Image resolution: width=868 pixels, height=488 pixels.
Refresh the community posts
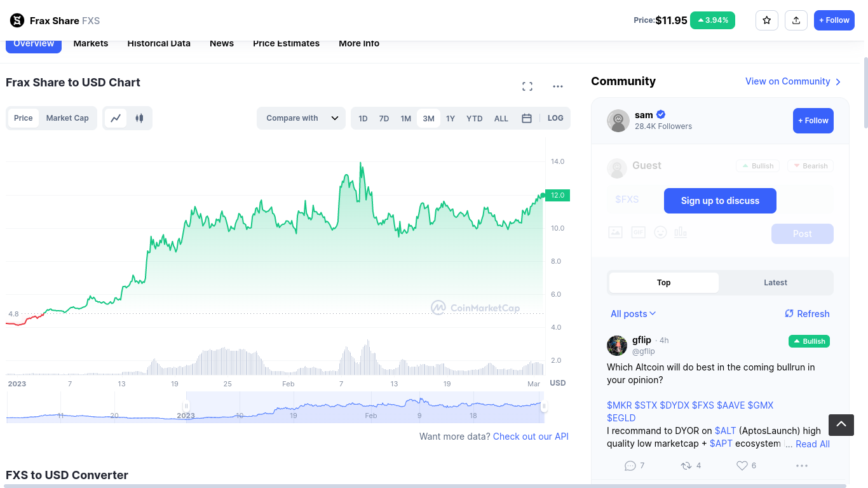tap(807, 314)
